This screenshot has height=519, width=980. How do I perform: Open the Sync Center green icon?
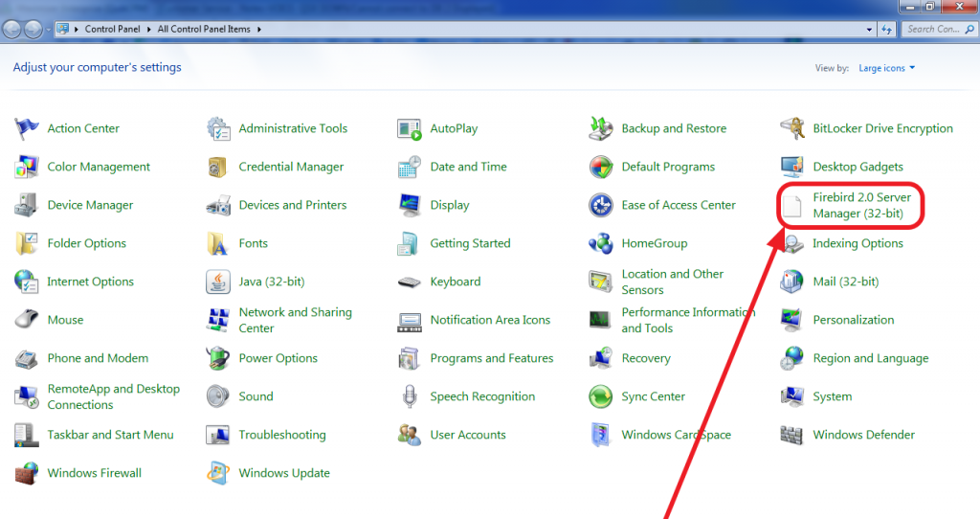(601, 396)
